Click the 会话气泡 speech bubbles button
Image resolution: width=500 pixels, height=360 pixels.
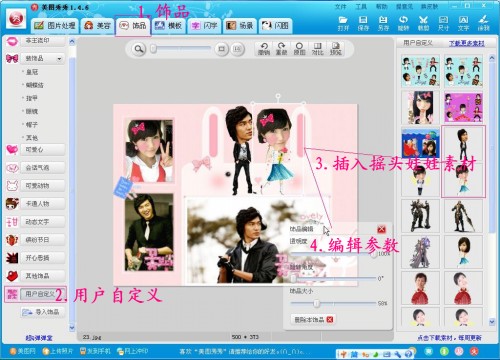[42, 168]
